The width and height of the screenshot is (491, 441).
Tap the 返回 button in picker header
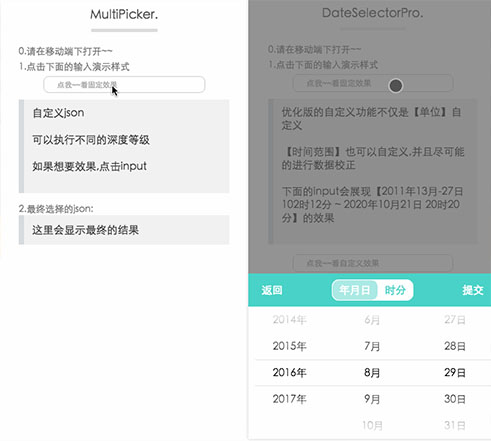272,290
